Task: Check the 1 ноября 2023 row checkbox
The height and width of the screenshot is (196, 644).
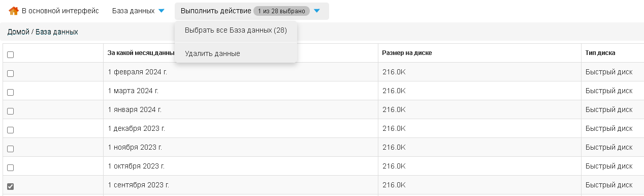Action: 10,149
